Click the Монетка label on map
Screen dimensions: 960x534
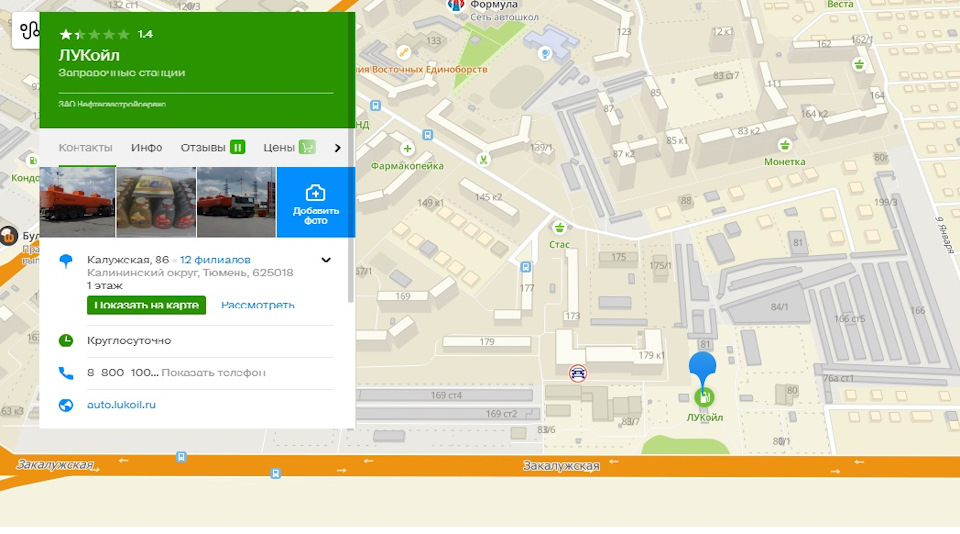(x=785, y=162)
